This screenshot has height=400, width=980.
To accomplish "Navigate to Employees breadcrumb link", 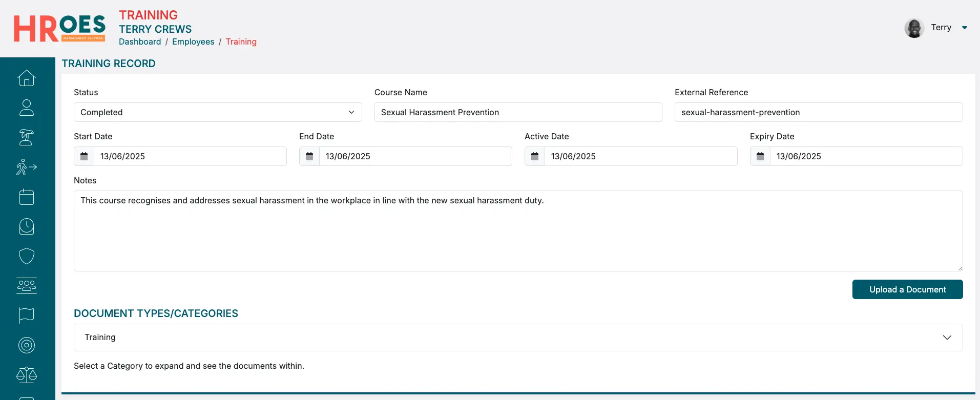I will pos(193,42).
